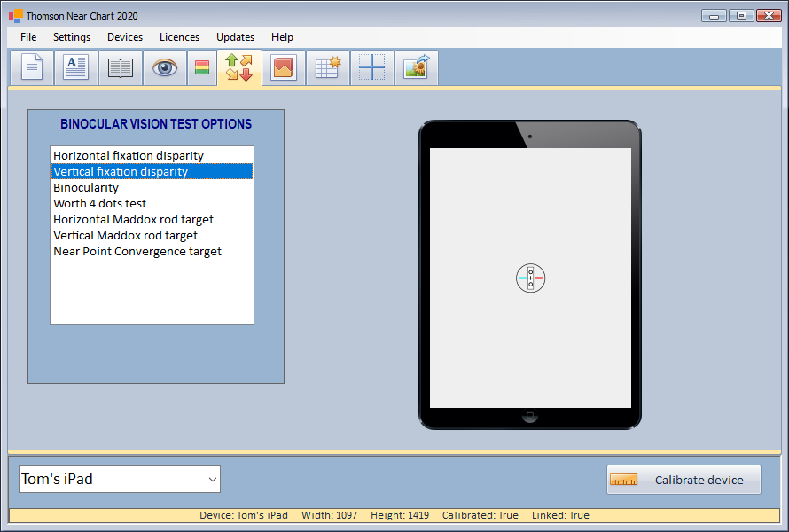Click the eye icon in toolbar

[165, 68]
